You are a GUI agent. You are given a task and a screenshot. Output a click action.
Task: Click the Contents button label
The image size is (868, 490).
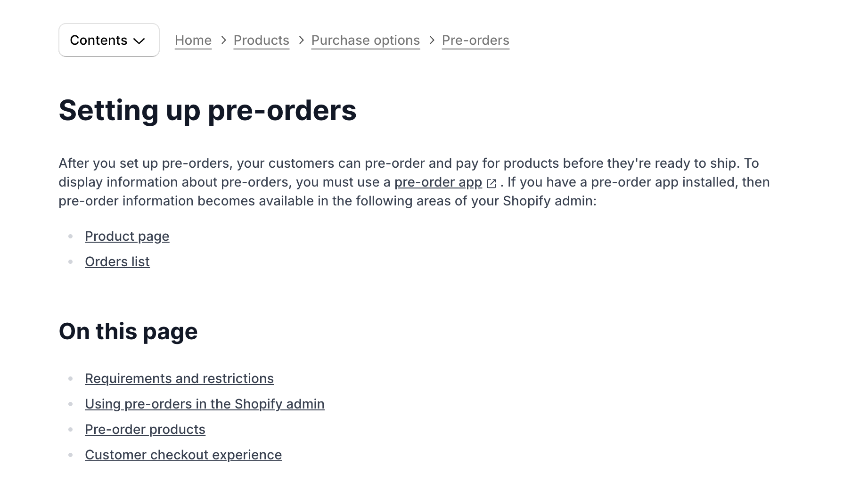(x=98, y=40)
